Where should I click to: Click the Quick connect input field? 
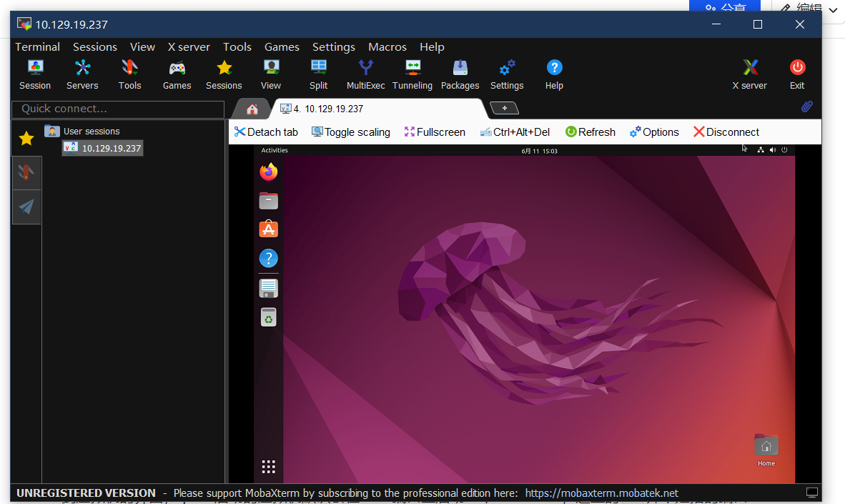[118, 109]
